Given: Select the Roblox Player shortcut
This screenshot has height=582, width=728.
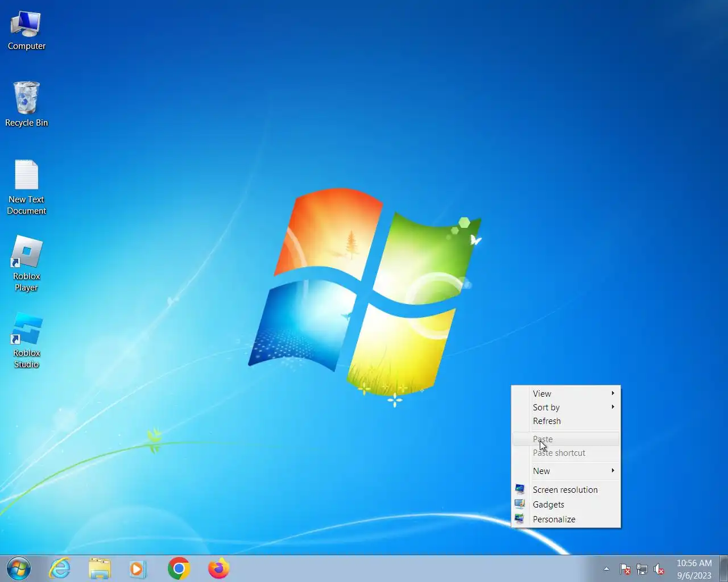Looking at the screenshot, I should coord(26,264).
